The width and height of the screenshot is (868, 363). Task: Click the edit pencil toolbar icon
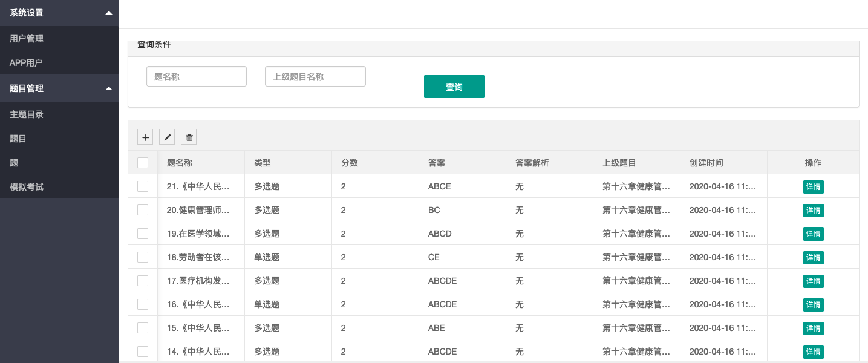(x=167, y=137)
